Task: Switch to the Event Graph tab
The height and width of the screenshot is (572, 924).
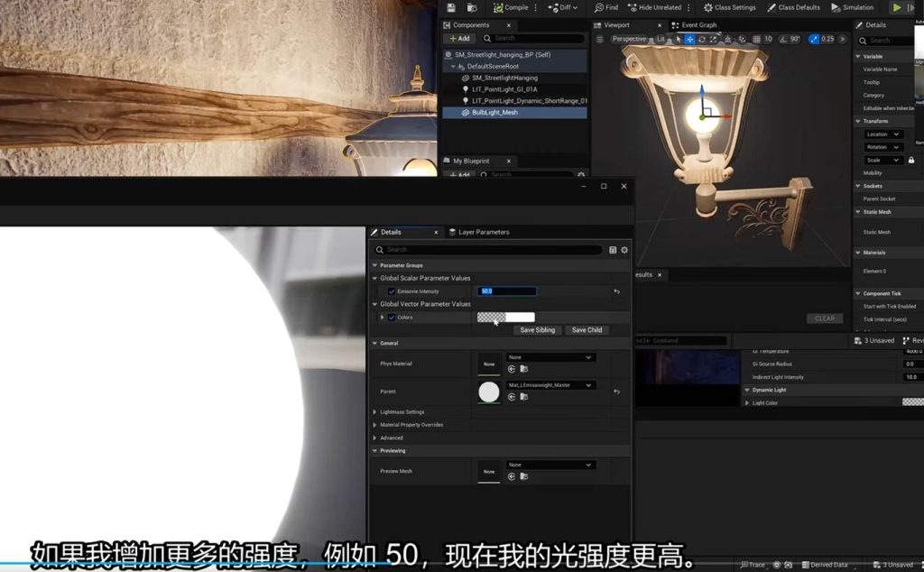Action: pos(698,25)
